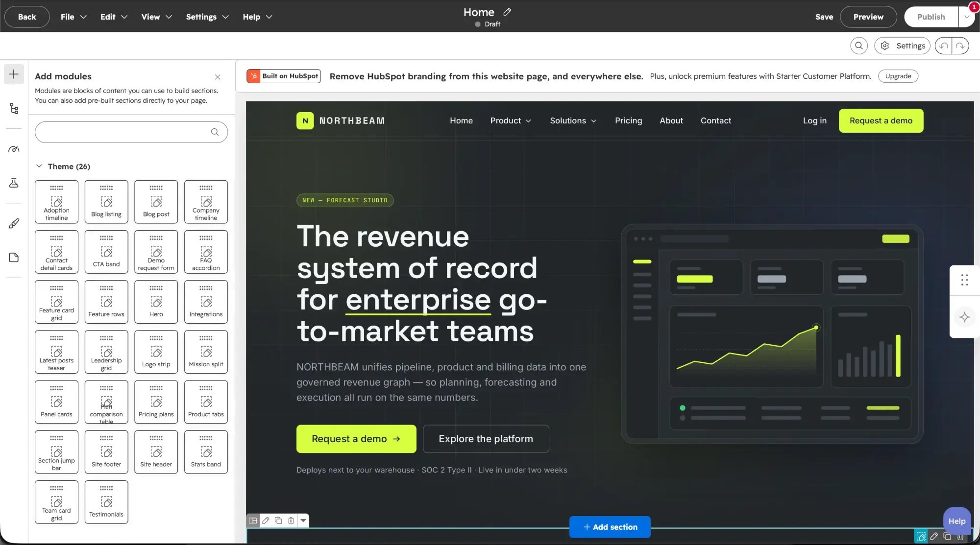Expand the Product nav dropdown
Screen dimensions: 980x545
pos(511,120)
